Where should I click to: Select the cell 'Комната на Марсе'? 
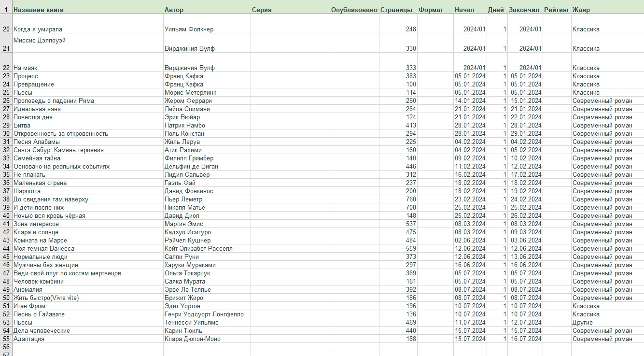87,240
